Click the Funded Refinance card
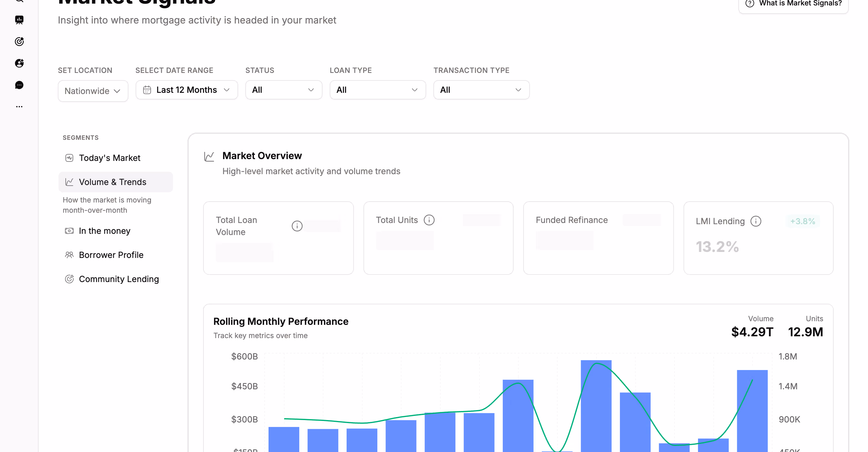The height and width of the screenshot is (452, 868). [x=599, y=238]
